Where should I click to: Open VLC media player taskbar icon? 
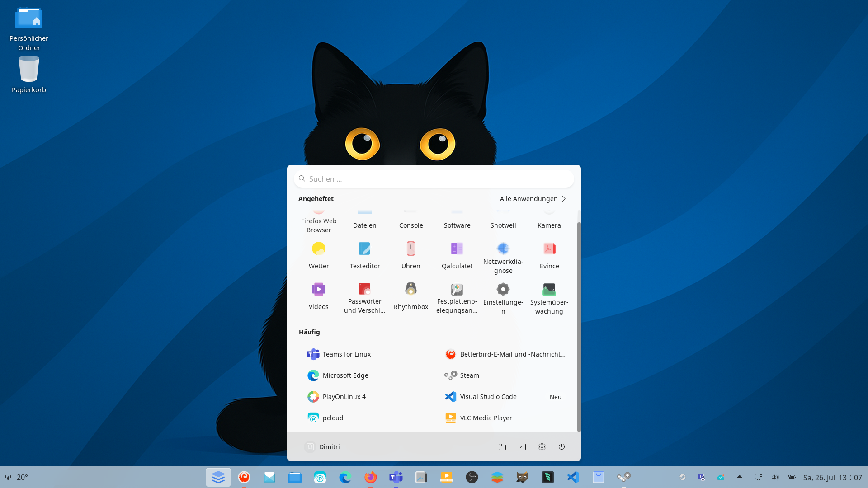coord(447,477)
